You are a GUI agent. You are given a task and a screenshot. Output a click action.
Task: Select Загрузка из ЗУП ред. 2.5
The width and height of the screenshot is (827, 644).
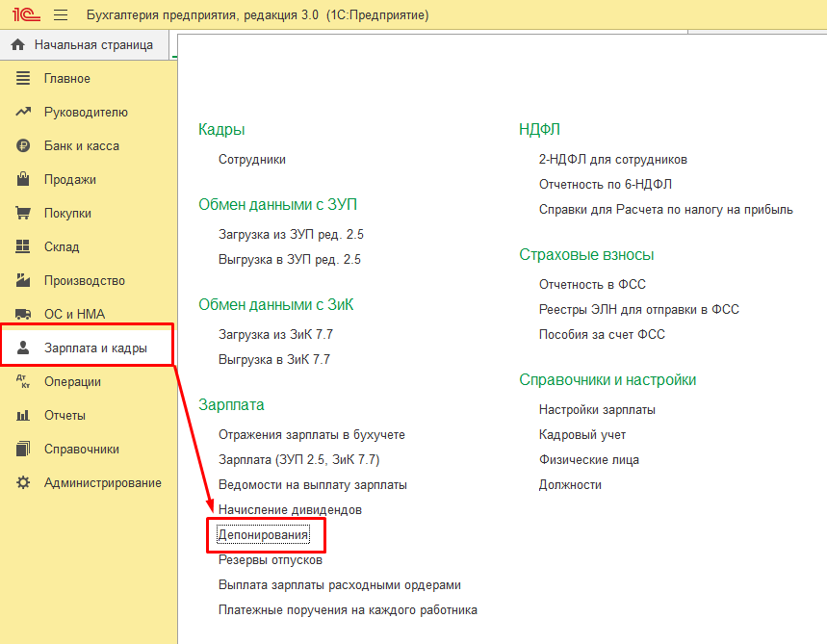coord(290,235)
